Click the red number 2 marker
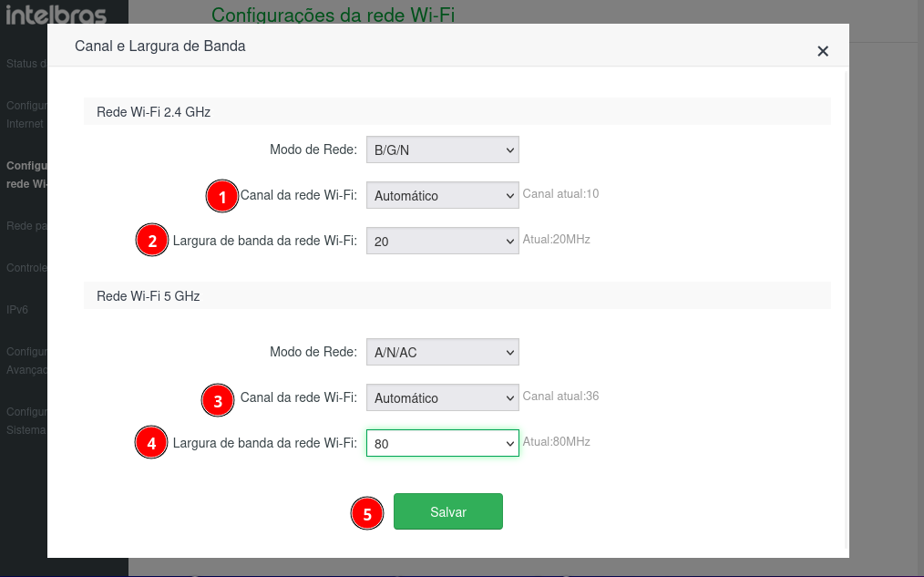 pyautogui.click(x=152, y=241)
